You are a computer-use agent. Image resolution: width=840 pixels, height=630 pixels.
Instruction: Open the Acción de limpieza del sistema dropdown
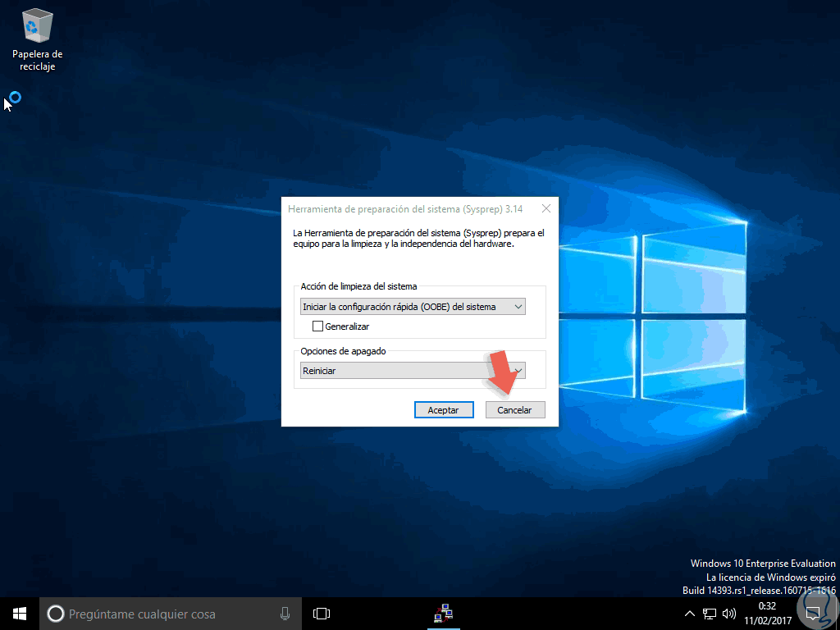413,307
